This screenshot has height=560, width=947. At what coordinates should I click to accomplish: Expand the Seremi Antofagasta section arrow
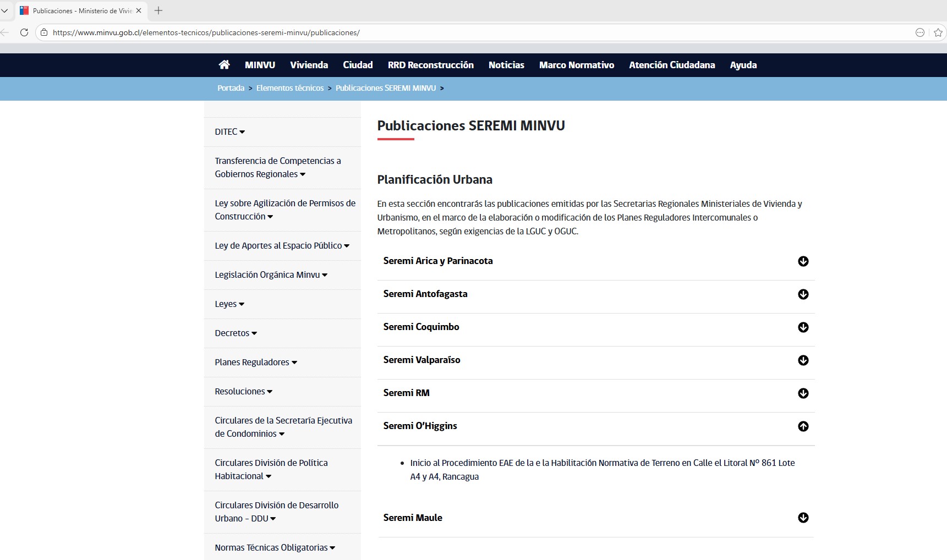coord(803,294)
